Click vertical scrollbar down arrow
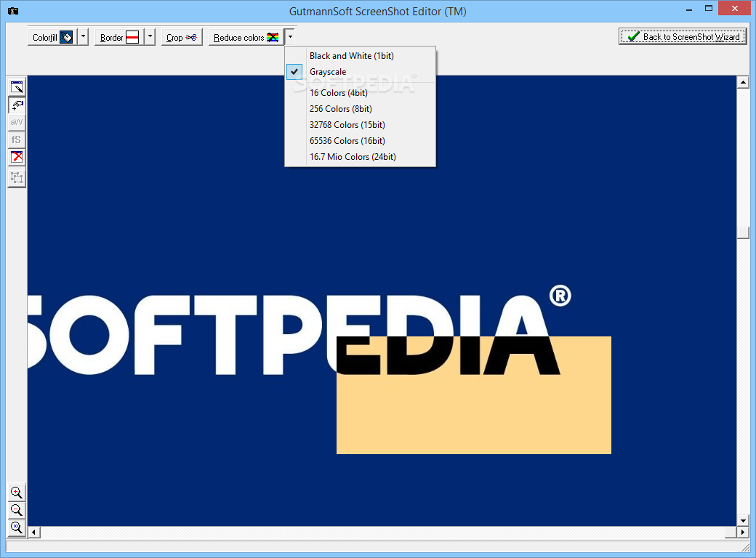The image size is (756, 558). click(742, 520)
